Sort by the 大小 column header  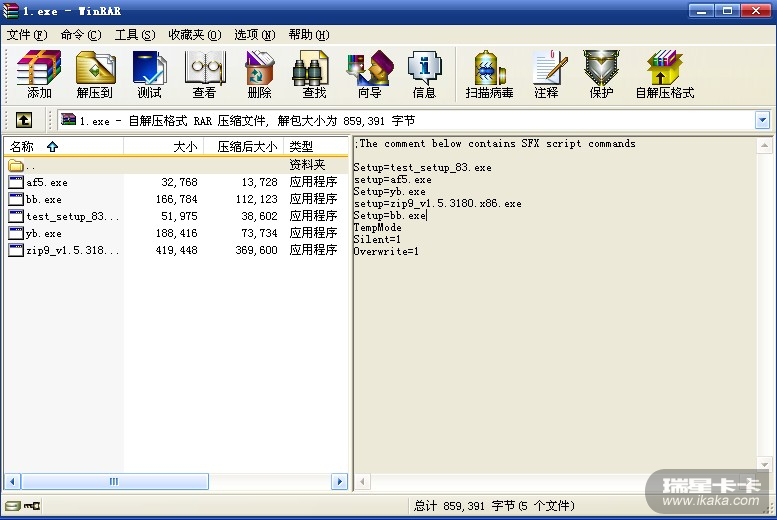(x=164, y=147)
